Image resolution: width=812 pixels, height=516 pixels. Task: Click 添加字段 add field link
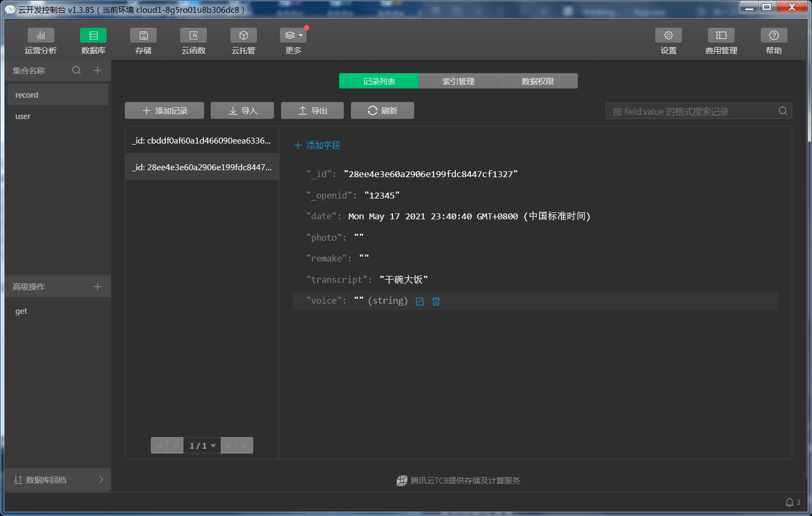click(x=317, y=145)
